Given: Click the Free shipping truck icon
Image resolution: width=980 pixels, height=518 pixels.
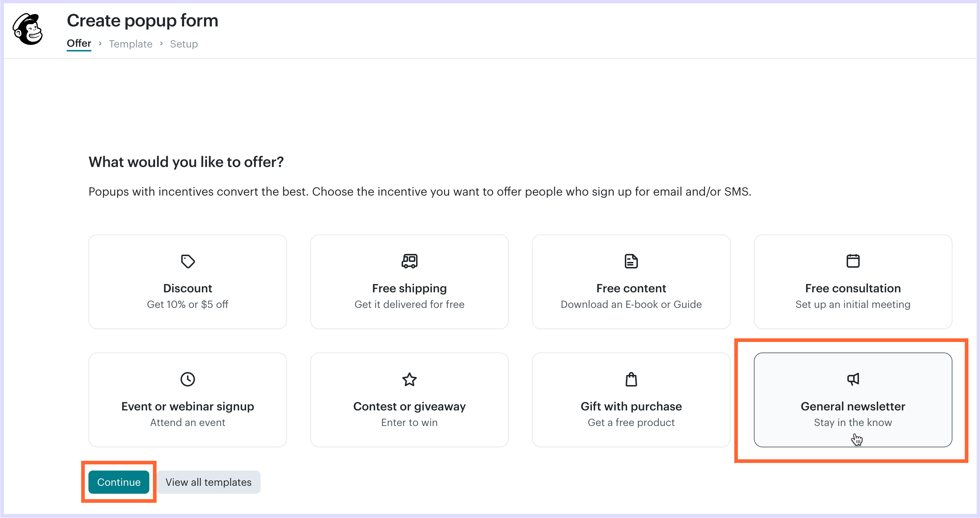Looking at the screenshot, I should 409,261.
